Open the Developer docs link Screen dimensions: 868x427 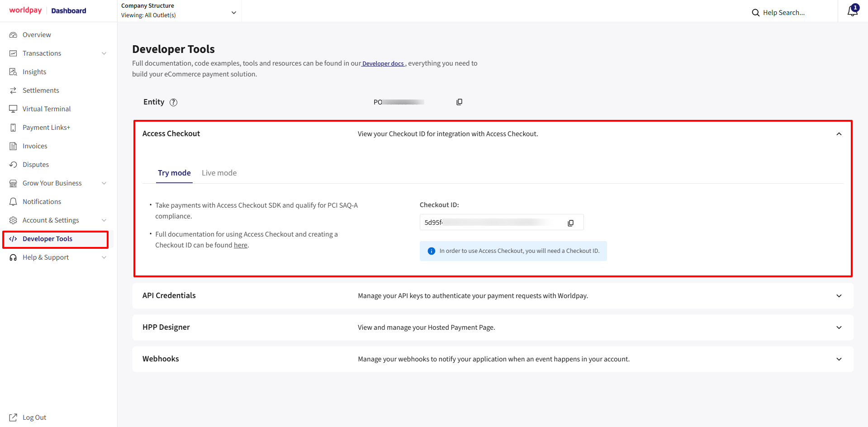(383, 64)
